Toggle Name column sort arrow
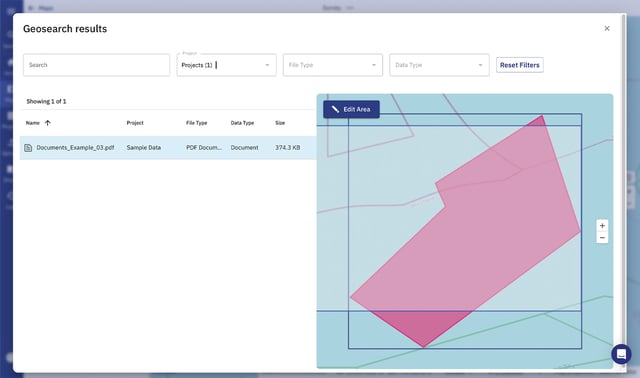This screenshot has height=378, width=640. [x=48, y=123]
